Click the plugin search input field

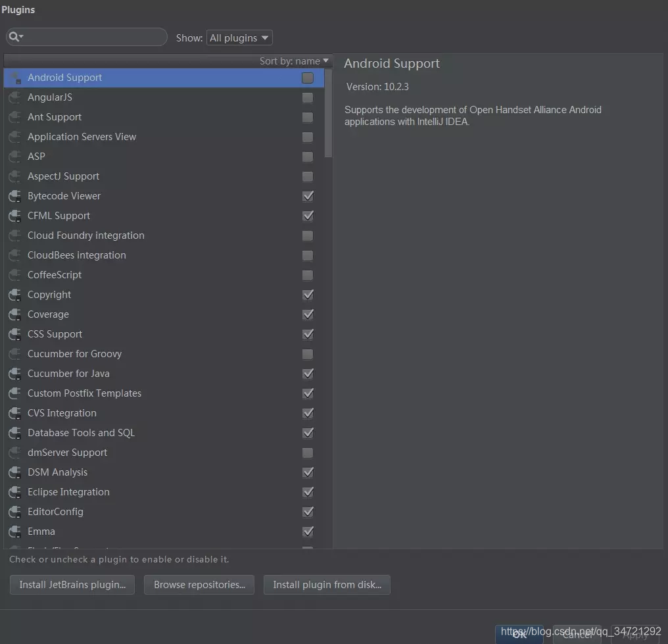pyautogui.click(x=87, y=37)
